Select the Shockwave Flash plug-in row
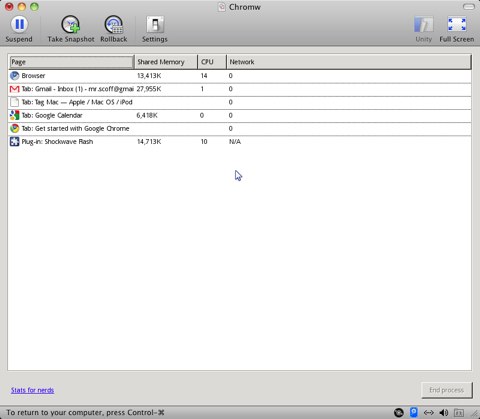Image resolution: width=480 pixels, height=419 pixels. (240, 142)
